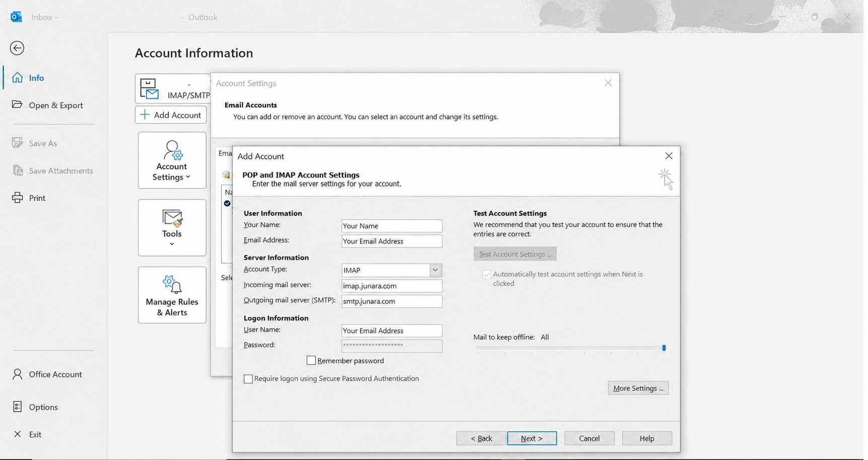868x460 pixels.
Task: Click the Next button
Action: 532,438
